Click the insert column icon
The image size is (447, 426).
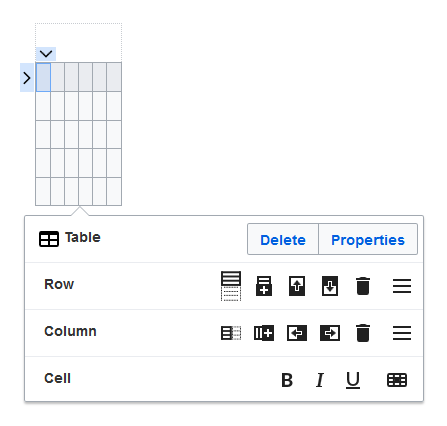pyautogui.click(x=264, y=333)
